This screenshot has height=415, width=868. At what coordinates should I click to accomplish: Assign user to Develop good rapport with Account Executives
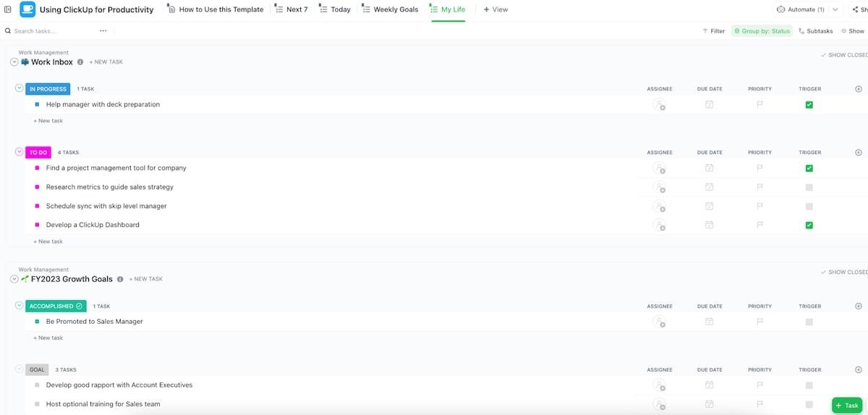pyautogui.click(x=659, y=385)
